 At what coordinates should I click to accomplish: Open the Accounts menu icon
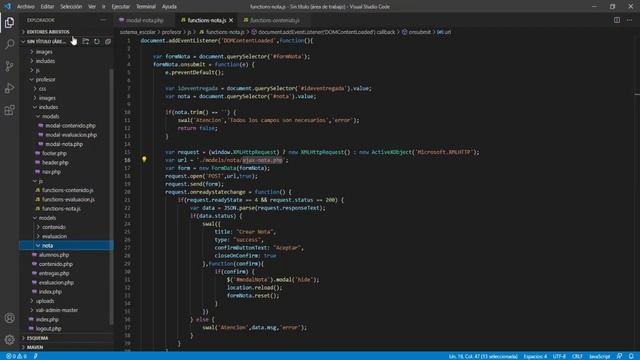(x=9, y=318)
